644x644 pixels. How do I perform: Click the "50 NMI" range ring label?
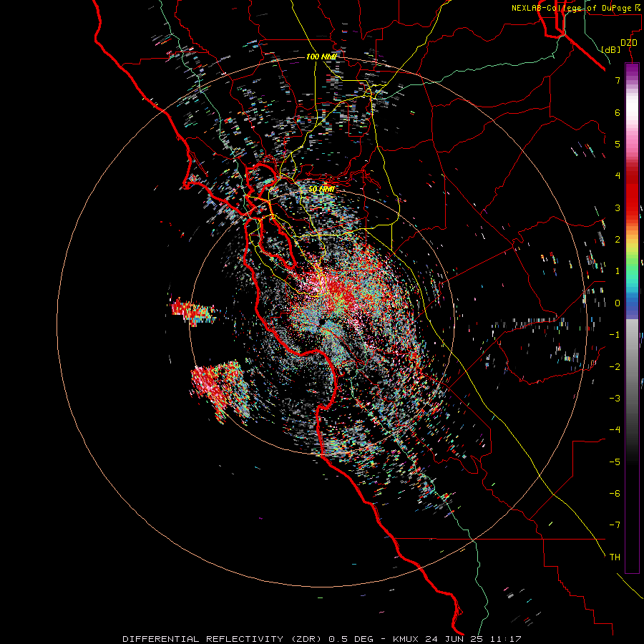[321, 190]
